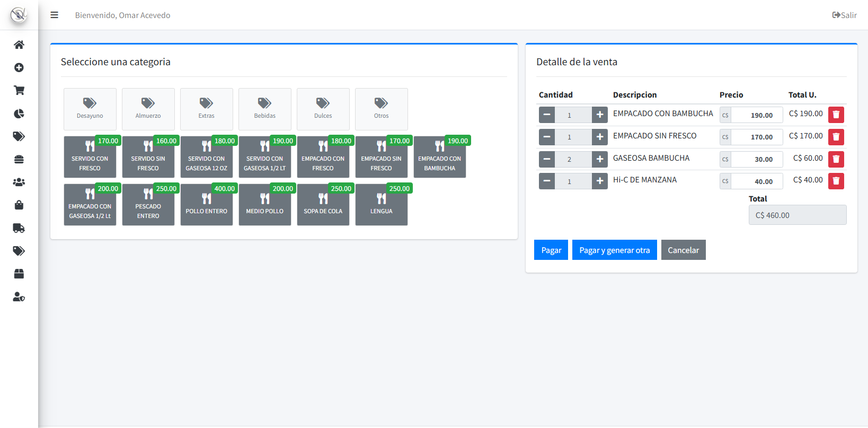Open the home icon in the sidebar
This screenshot has width=868, height=428.
[x=19, y=45]
